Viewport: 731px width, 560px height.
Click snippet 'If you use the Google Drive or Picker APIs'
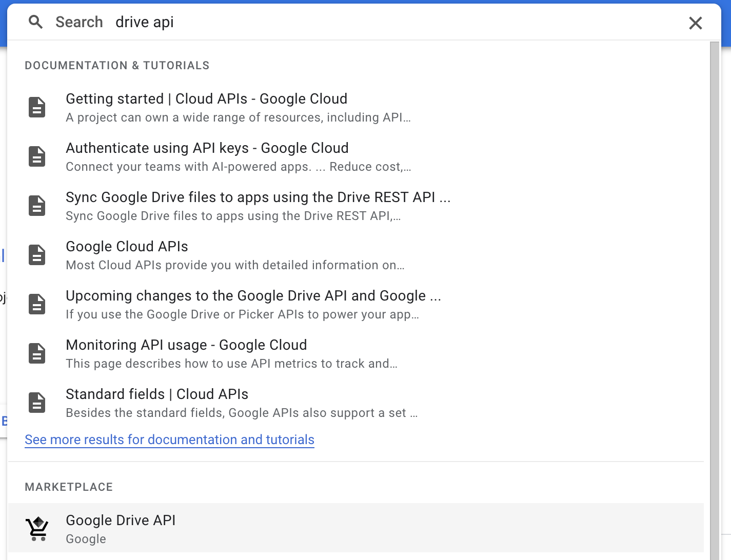pos(242,314)
